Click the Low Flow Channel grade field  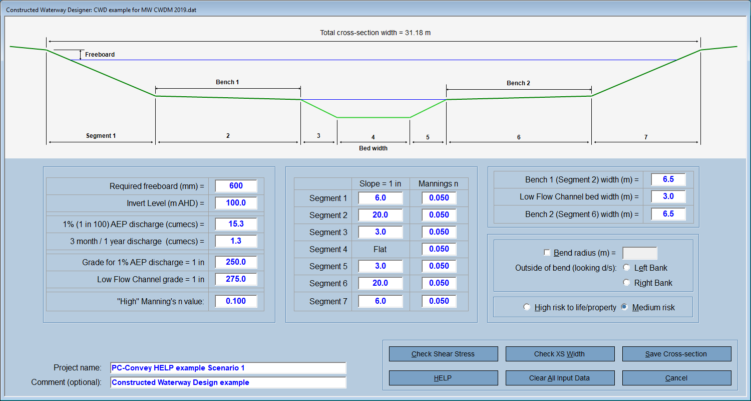click(x=236, y=279)
